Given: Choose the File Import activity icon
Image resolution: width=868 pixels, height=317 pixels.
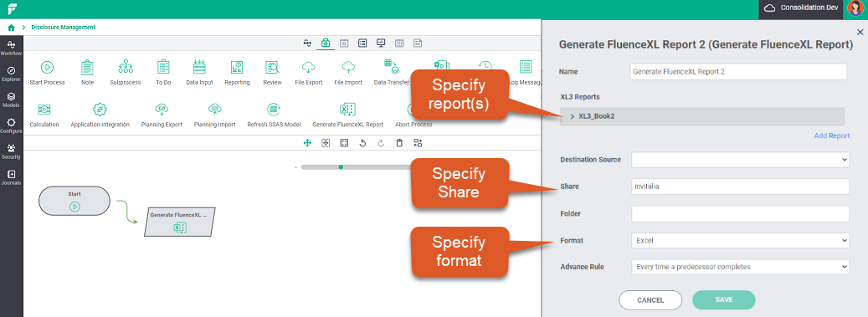Looking at the screenshot, I should 347,68.
